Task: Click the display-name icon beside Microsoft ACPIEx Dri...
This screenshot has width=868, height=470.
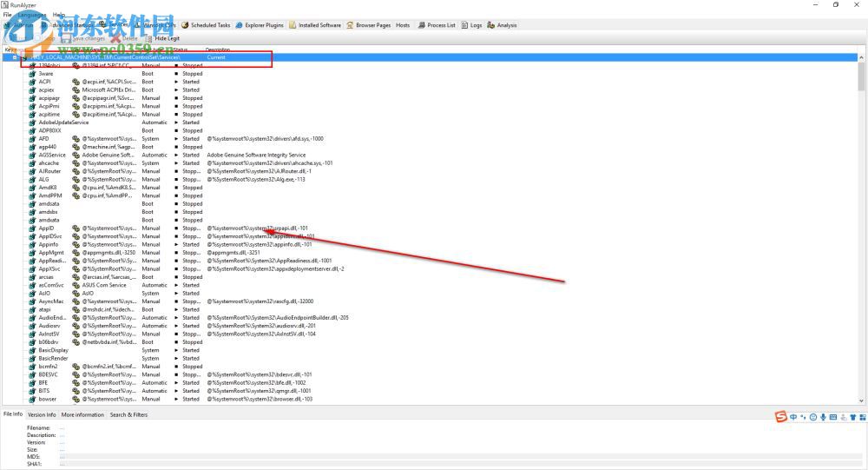Action: point(76,89)
